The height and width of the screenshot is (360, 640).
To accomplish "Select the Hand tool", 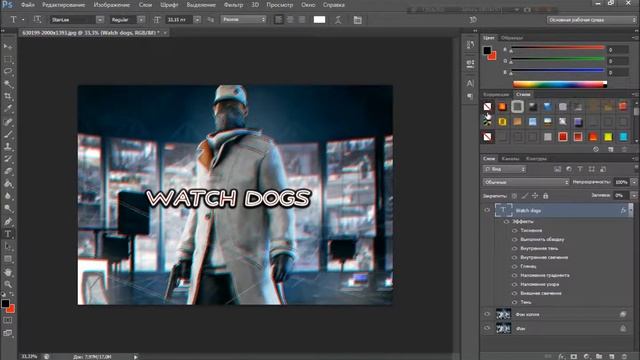I will tap(8, 271).
